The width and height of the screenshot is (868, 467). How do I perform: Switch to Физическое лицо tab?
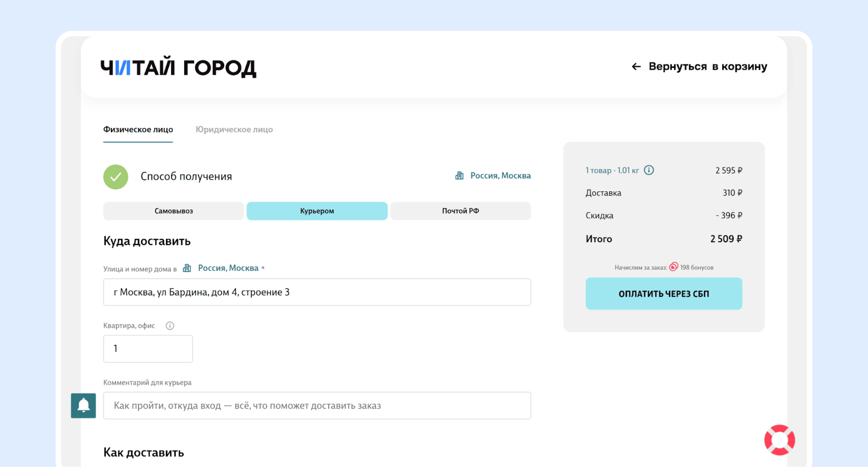tap(138, 129)
